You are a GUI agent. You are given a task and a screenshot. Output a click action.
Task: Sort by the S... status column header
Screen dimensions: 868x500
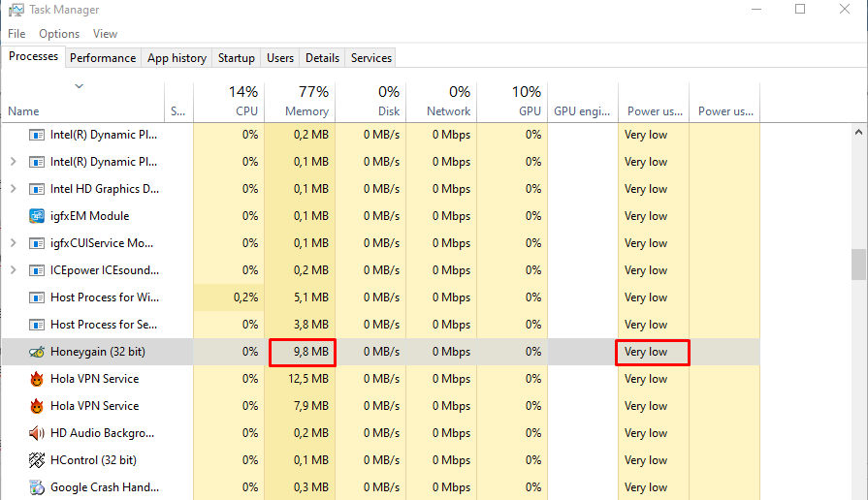pyautogui.click(x=178, y=103)
